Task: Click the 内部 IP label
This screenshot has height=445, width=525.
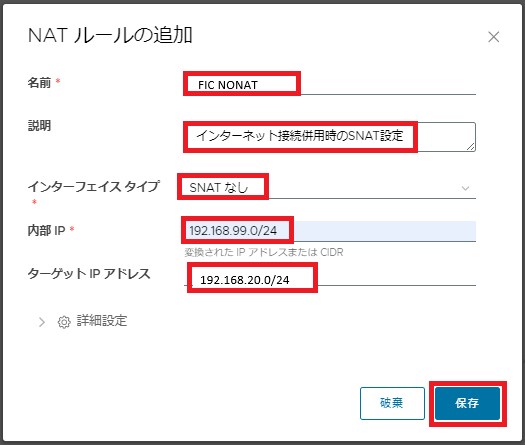Action: (46, 230)
